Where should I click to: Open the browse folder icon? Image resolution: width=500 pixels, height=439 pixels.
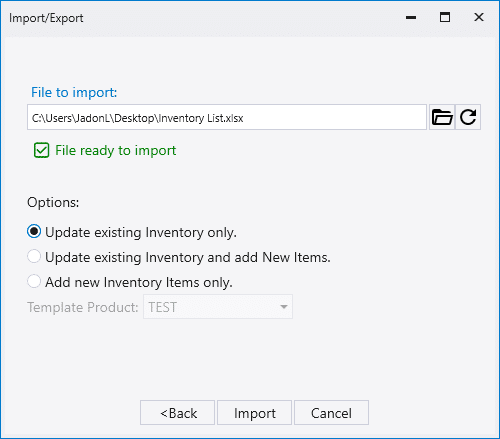click(x=442, y=117)
